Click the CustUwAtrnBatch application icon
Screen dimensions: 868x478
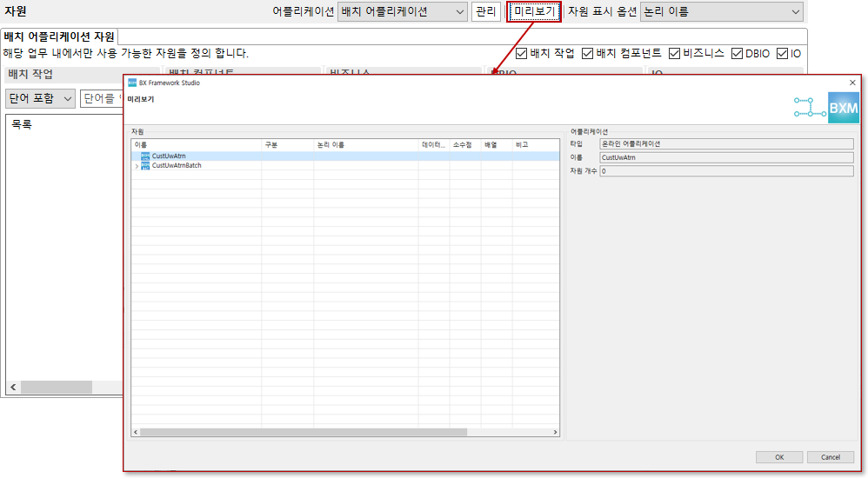coord(145,165)
